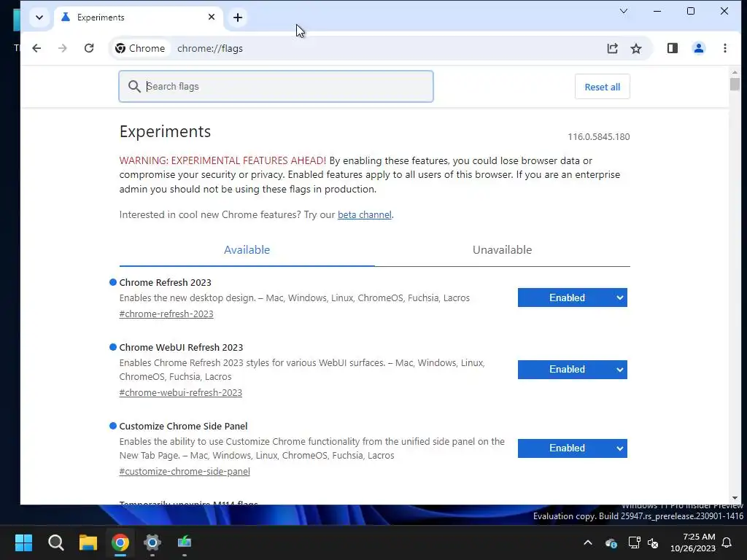This screenshot has height=560, width=747.
Task: Click the forward navigation arrow
Action: [63, 48]
